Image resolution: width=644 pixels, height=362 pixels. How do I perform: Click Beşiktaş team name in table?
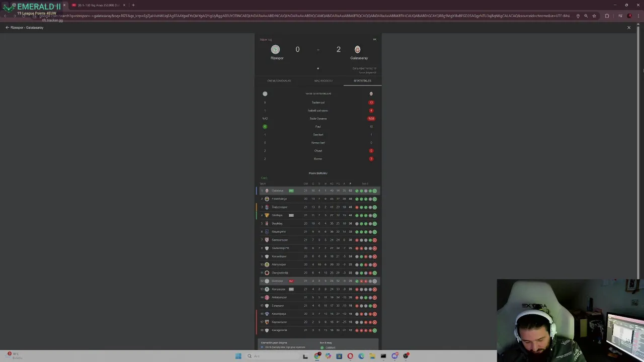pos(277,223)
